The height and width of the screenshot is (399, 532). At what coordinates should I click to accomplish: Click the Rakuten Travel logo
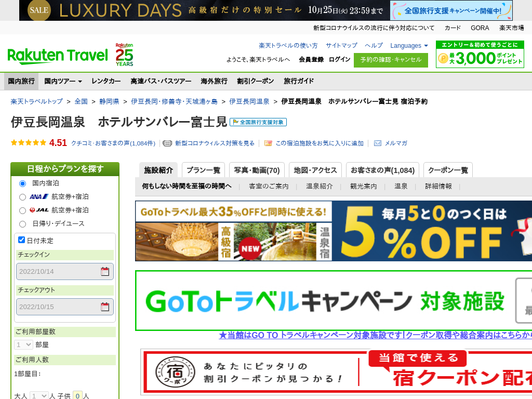coord(58,56)
